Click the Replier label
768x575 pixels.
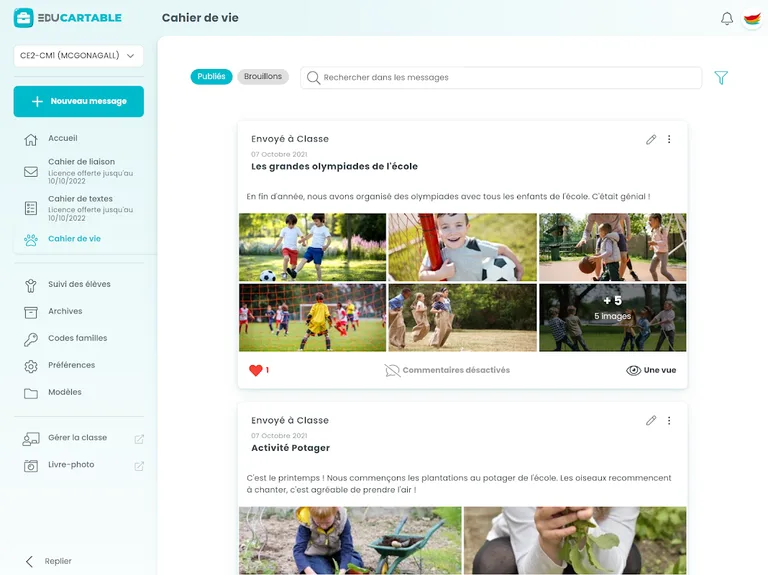pyautogui.click(x=58, y=561)
